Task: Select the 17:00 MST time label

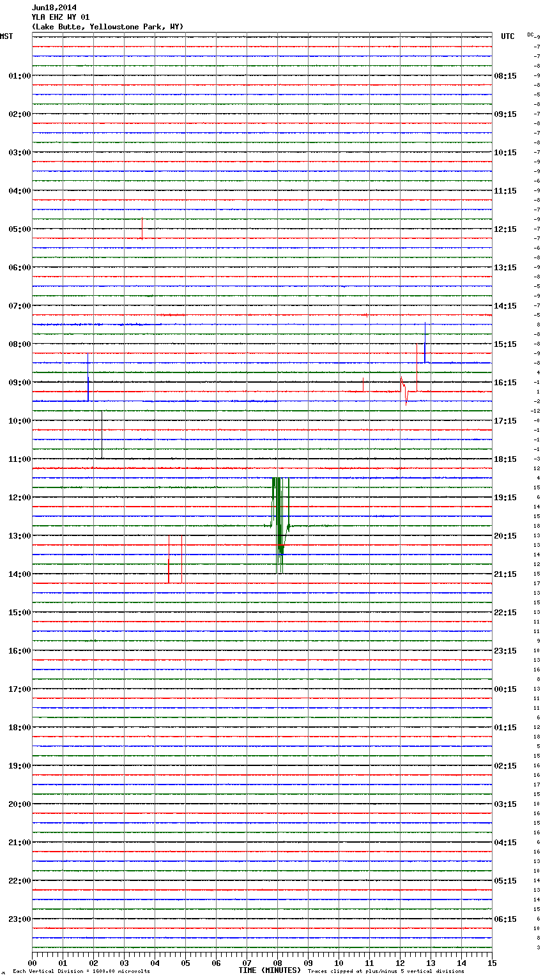Action: (20, 689)
